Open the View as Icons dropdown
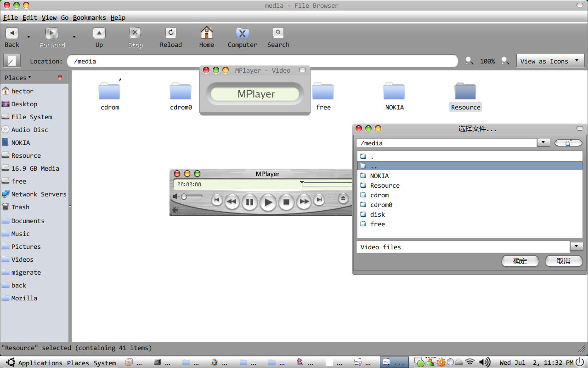The height and width of the screenshot is (368, 588). (x=550, y=61)
